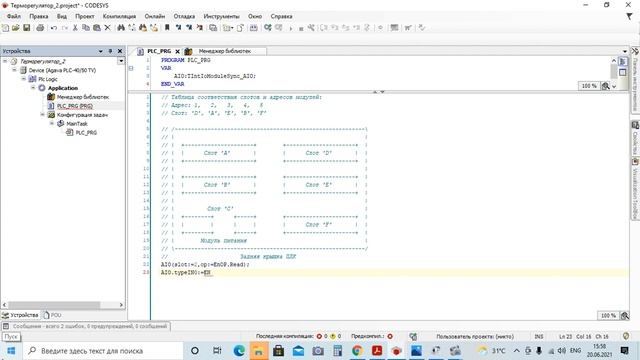
Task: Click the Start (play) toolbar icon
Action: 291,28
